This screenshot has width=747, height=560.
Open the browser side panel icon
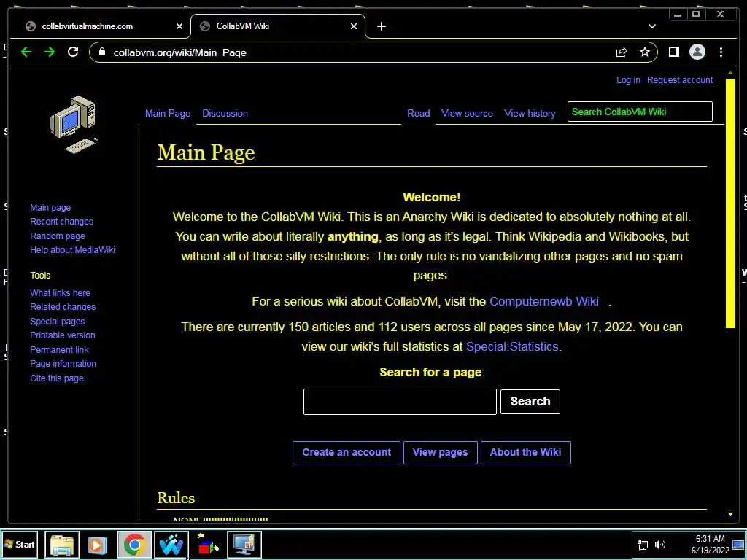(x=673, y=52)
